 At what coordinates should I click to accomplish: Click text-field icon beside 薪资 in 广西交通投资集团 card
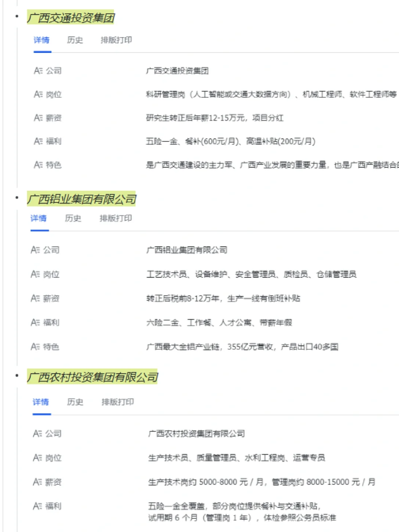38,118
